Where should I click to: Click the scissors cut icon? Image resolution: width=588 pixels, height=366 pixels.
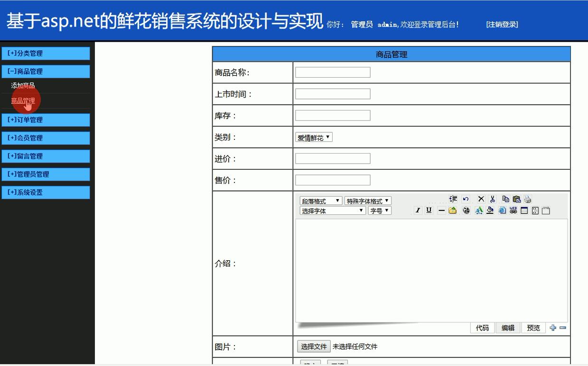(x=493, y=199)
